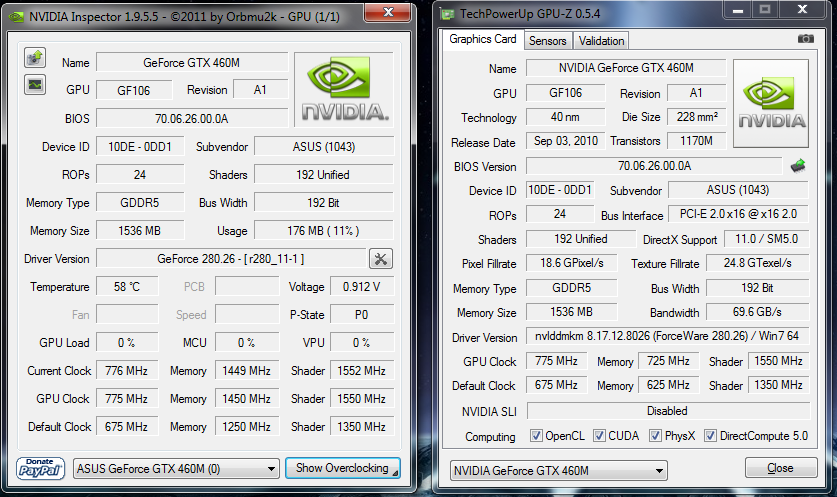Click the Driver Version field GeForce 280.26

pyautogui.click(x=231, y=259)
